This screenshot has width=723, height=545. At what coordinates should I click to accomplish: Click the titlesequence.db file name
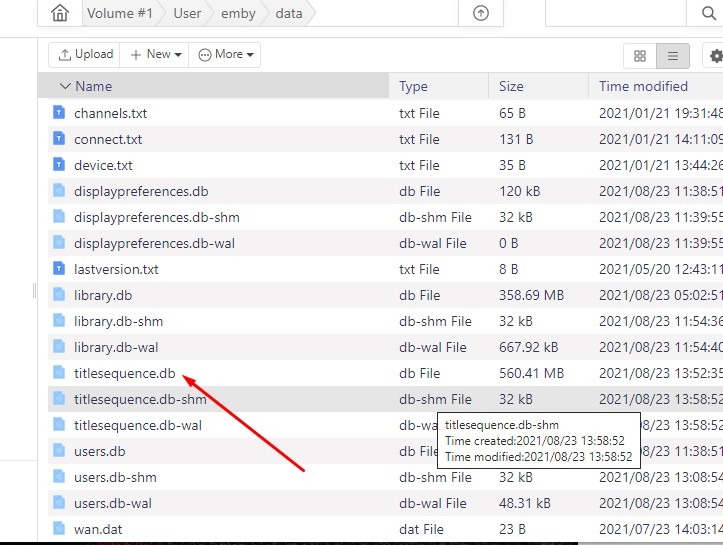125,373
